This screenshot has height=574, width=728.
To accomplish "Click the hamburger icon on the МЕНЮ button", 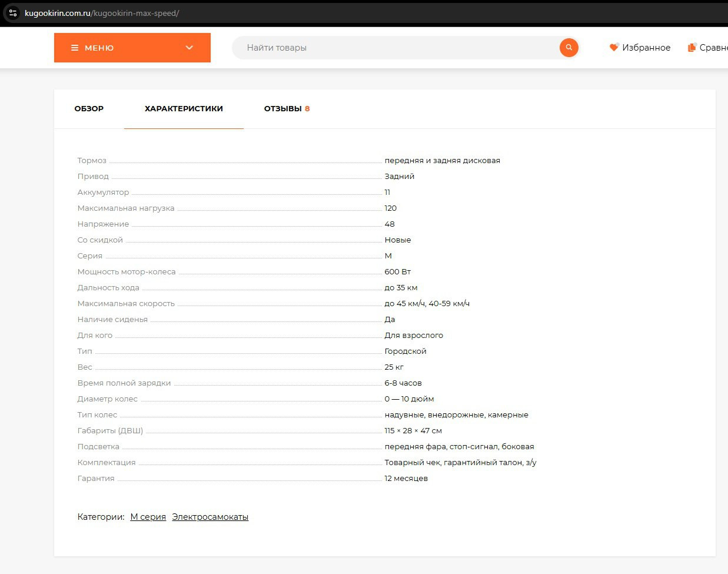I will tap(75, 48).
